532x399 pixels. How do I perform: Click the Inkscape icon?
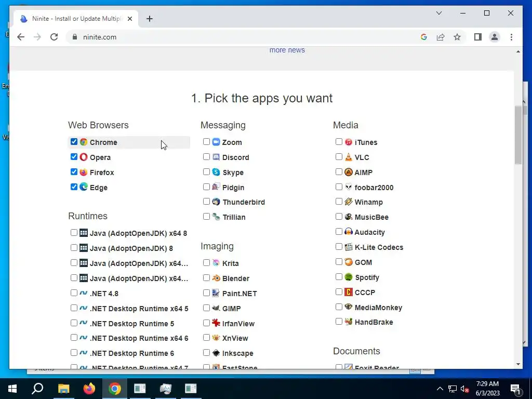[x=216, y=353]
